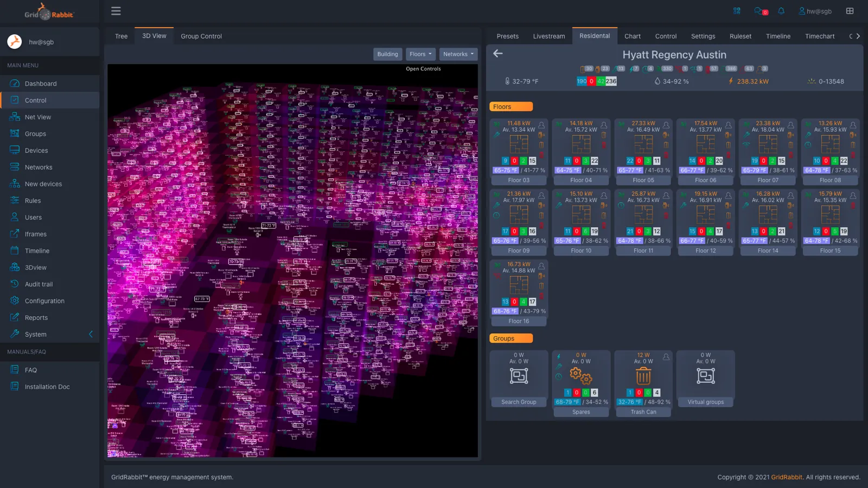Click the FAQ document icon
This screenshot has width=868, height=488.
pyautogui.click(x=15, y=370)
